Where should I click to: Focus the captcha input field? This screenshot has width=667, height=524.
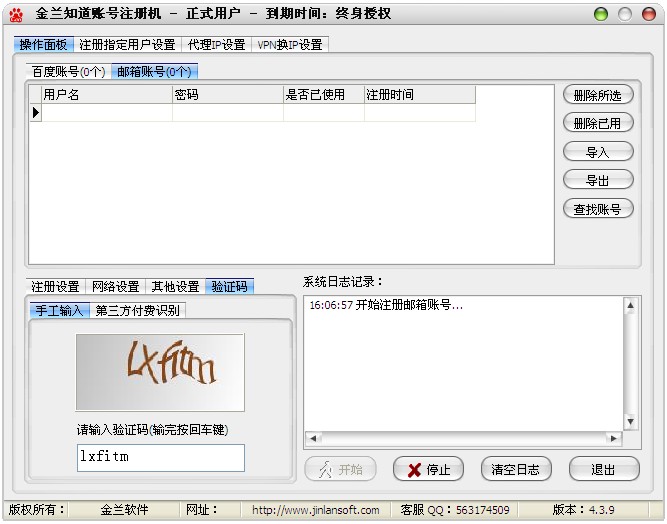coord(161,458)
